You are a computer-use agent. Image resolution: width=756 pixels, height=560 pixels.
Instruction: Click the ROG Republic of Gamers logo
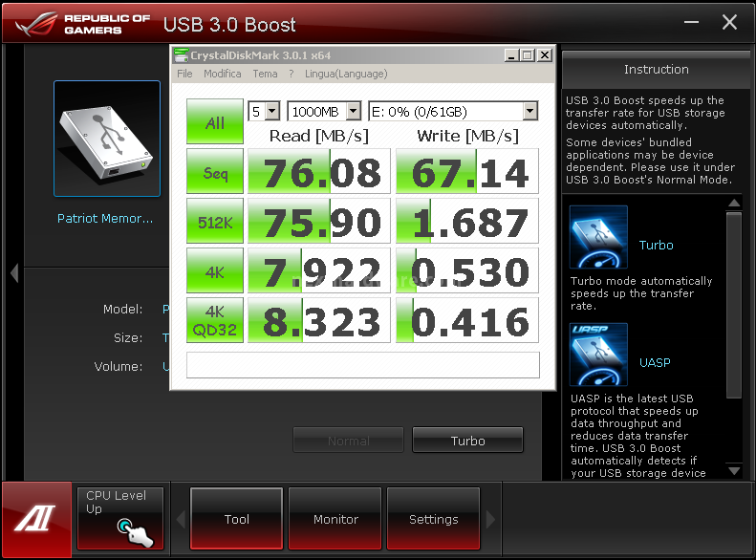click(83, 24)
